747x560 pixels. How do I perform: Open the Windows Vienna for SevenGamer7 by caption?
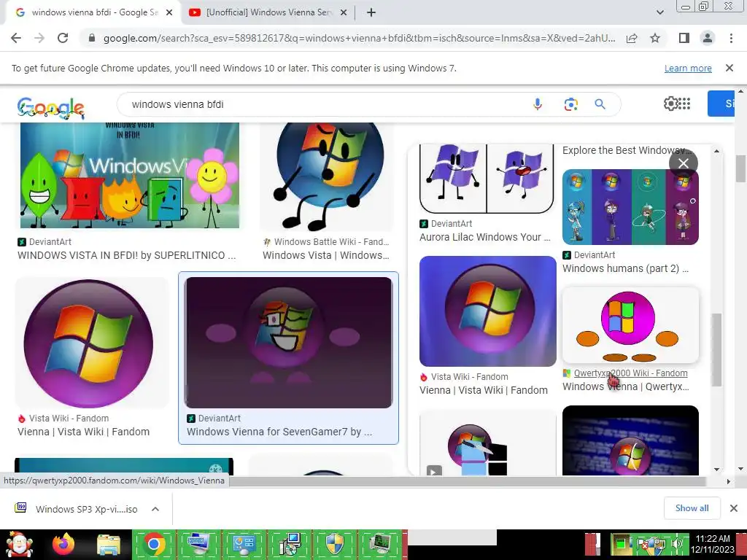(279, 432)
